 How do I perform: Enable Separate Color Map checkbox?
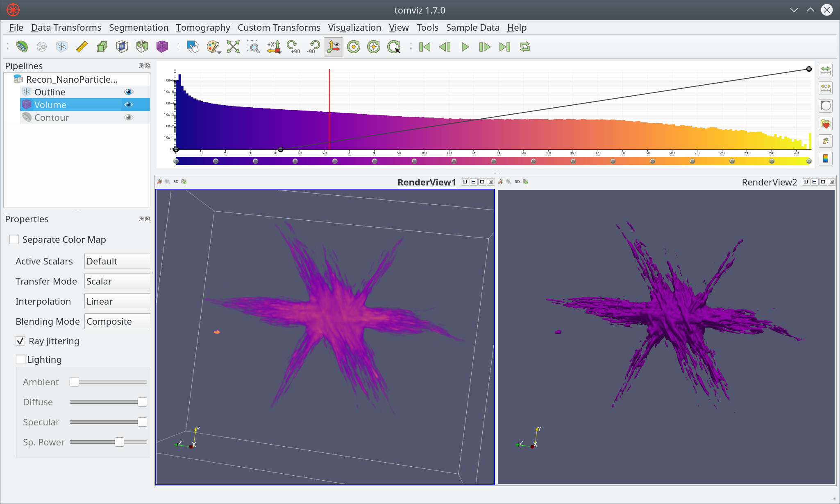point(14,240)
